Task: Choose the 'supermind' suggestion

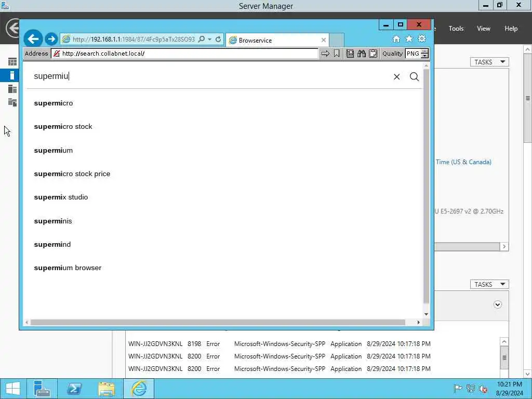Action: (x=52, y=245)
